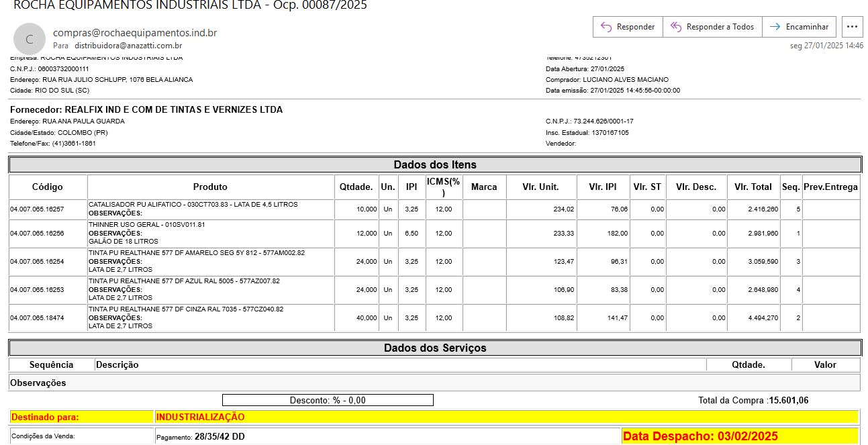Select sender address compras@rochaequipamentos.ind.br

134,33
